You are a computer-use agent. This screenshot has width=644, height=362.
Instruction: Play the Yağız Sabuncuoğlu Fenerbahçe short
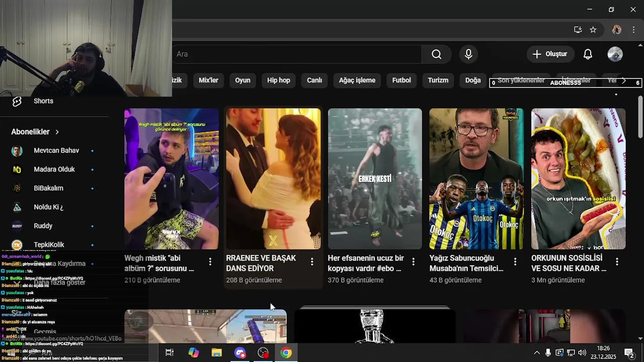476,179
